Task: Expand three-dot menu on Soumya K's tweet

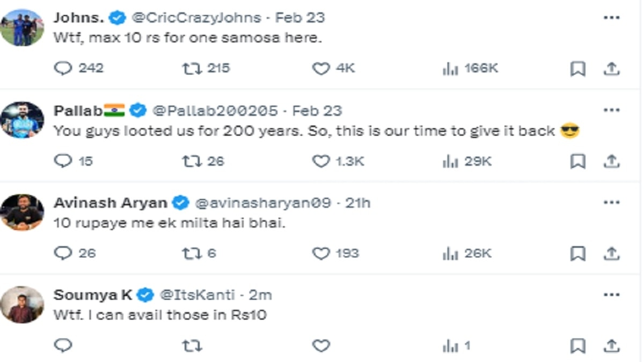Action: [612, 295]
